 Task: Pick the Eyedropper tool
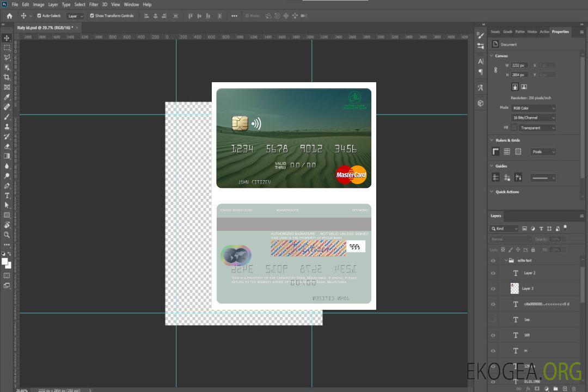(x=7, y=97)
